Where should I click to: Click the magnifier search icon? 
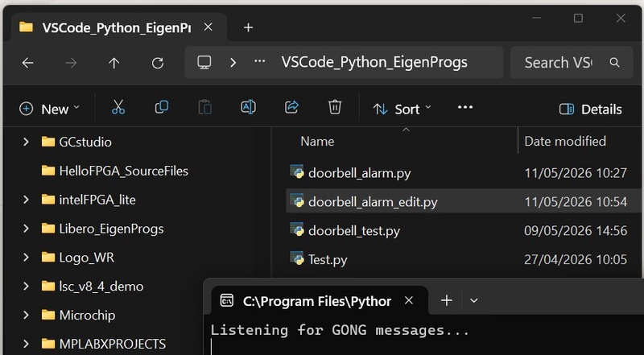[x=614, y=63]
